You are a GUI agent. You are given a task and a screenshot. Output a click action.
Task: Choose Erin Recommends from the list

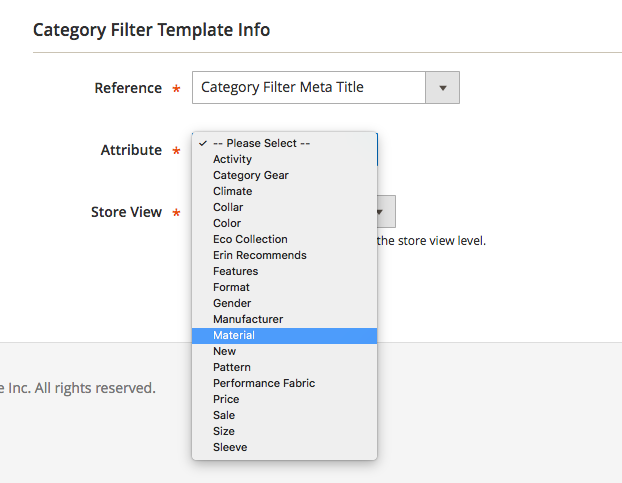point(260,255)
